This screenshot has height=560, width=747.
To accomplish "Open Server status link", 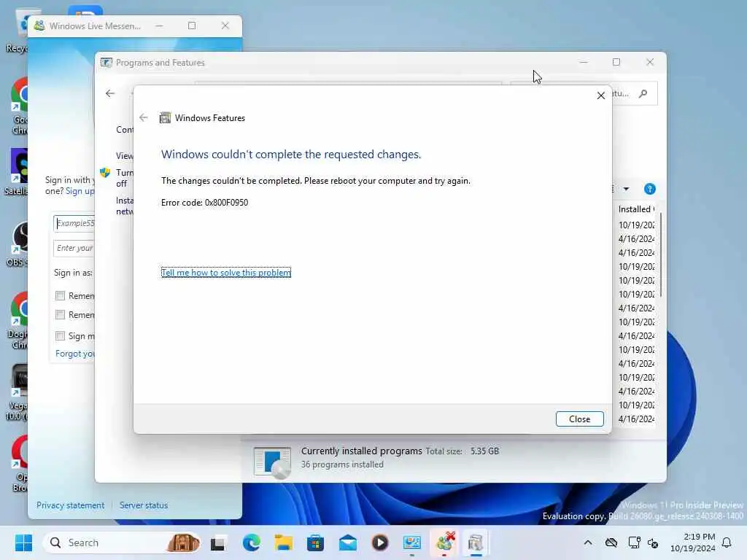I will point(144,505).
